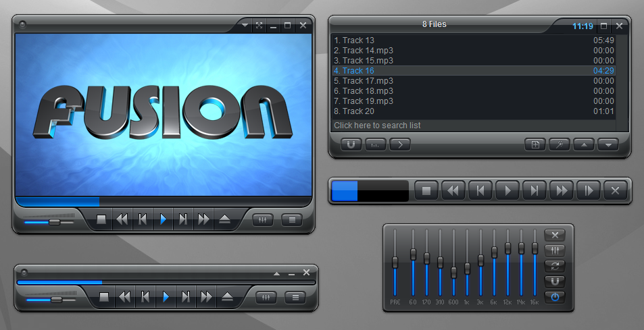The width and height of the screenshot is (644, 330).
Task: Select highlighted 4. Track 16 in playlist
Action: click(474, 70)
